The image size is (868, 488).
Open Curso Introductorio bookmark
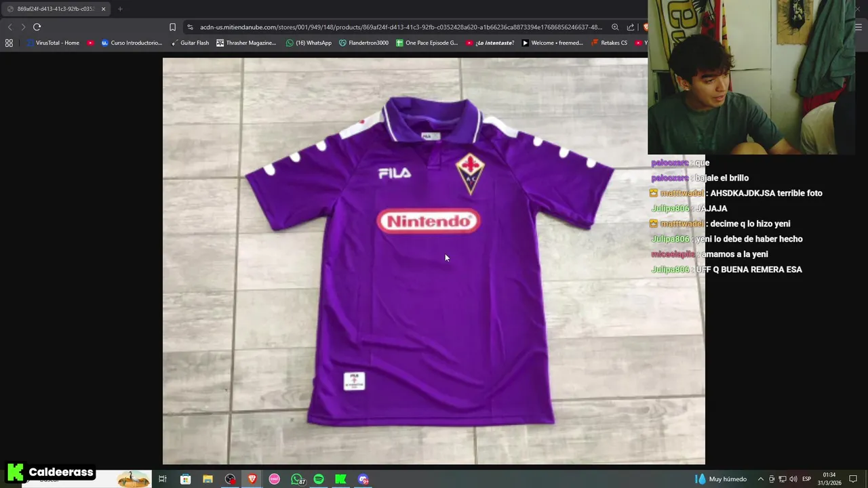(x=132, y=43)
